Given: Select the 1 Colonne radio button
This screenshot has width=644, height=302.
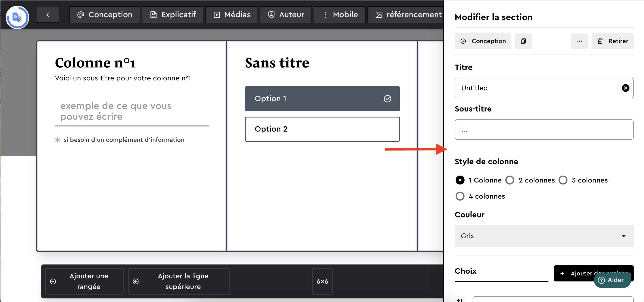Looking at the screenshot, I should 460,180.
